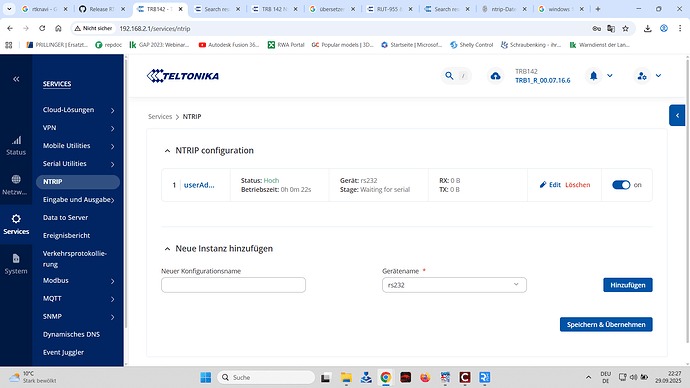
Task: Click the pencil Edit icon for the userAd… instance
Action: pos(543,185)
